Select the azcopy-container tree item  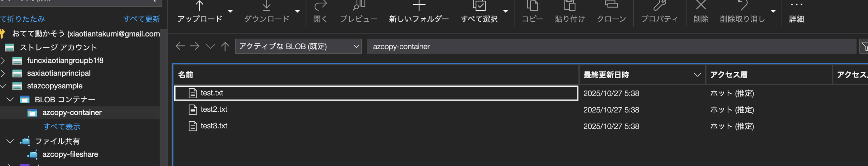(72, 112)
